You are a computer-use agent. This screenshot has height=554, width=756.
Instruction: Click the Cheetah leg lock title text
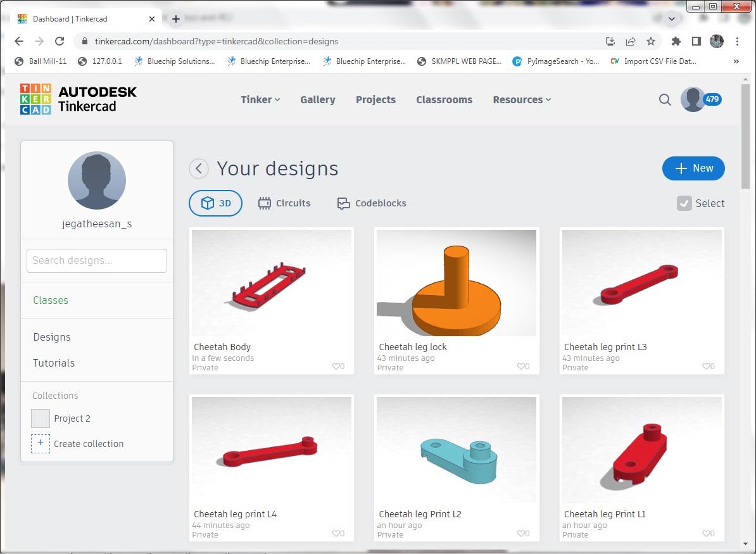pos(413,347)
